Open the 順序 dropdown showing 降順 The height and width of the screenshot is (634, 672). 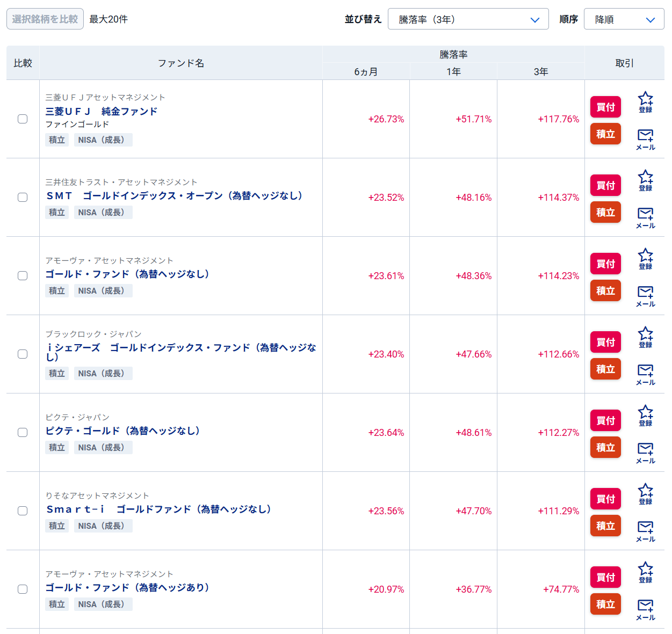624,19
